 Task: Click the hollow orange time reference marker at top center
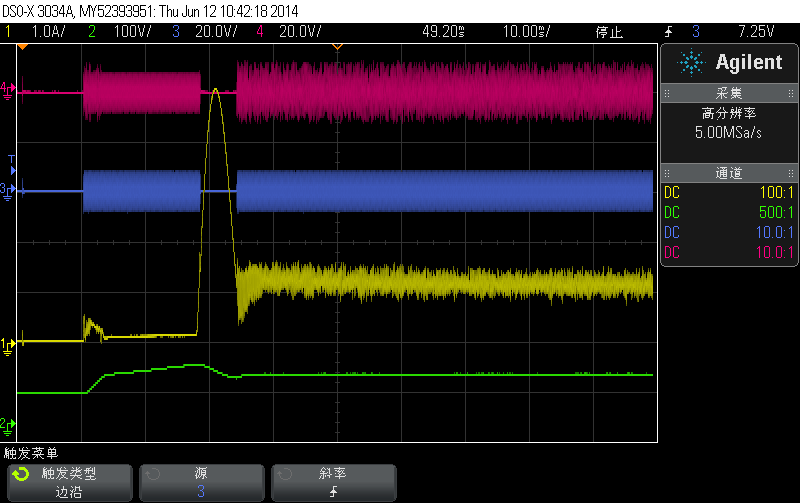(337, 47)
